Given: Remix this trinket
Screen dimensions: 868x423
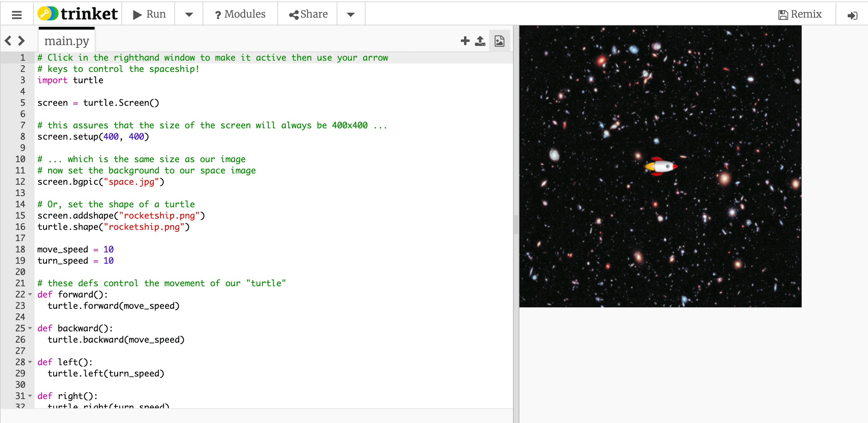Looking at the screenshot, I should [x=800, y=14].
